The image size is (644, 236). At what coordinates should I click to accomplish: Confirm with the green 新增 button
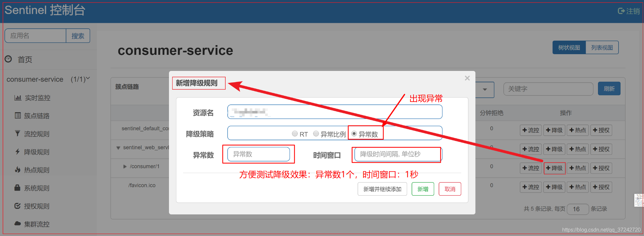coord(423,189)
